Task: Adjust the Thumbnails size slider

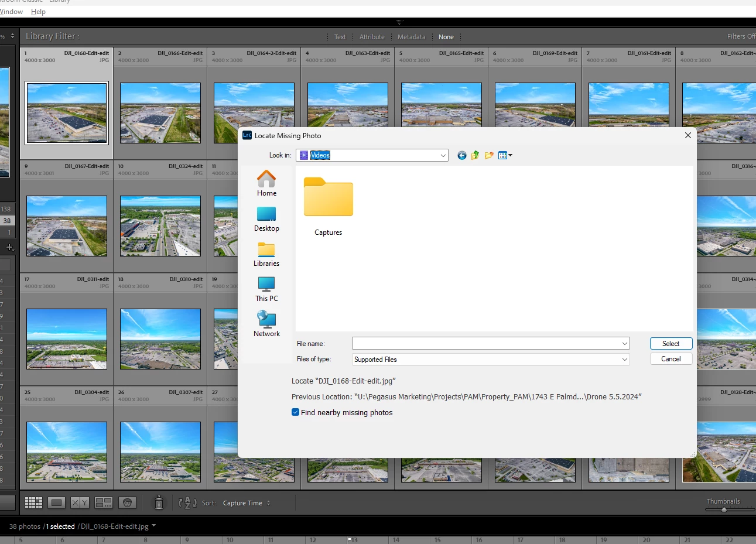Action: pyautogui.click(x=724, y=509)
